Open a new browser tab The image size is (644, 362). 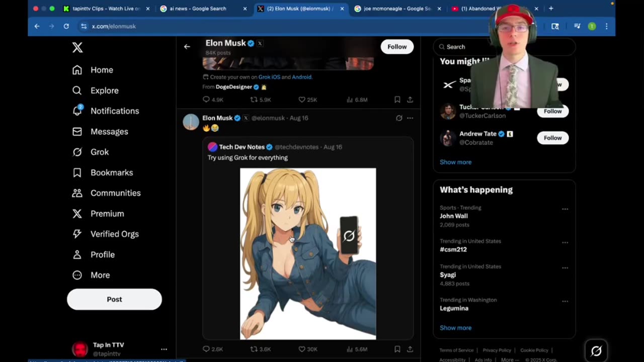coord(551,9)
